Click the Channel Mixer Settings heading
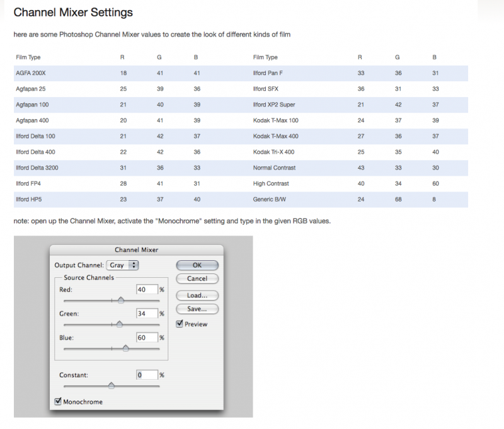Screen dimensions: 504x429 [x=73, y=12]
